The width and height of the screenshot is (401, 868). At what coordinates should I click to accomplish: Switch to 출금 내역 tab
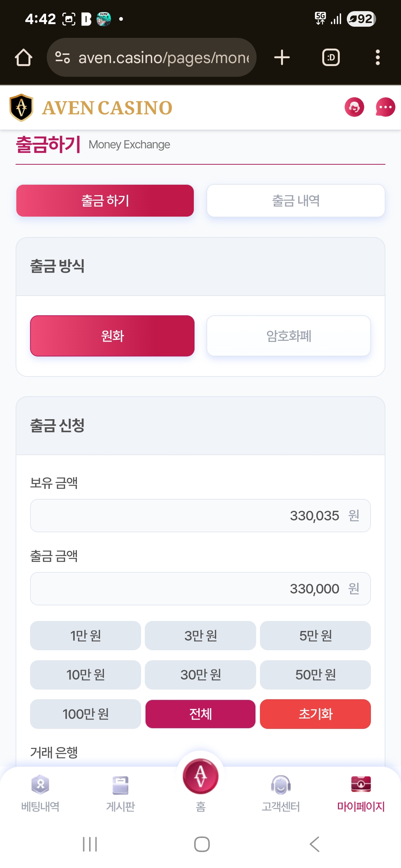tap(296, 201)
